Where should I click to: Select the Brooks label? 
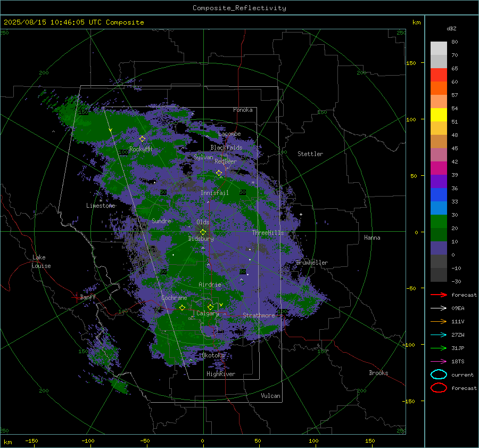coord(378,373)
